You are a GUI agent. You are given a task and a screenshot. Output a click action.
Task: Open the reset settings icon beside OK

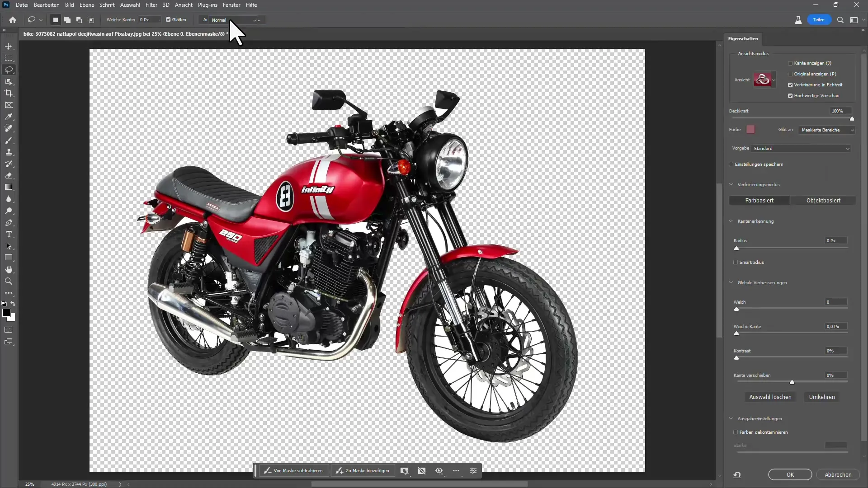tap(737, 474)
